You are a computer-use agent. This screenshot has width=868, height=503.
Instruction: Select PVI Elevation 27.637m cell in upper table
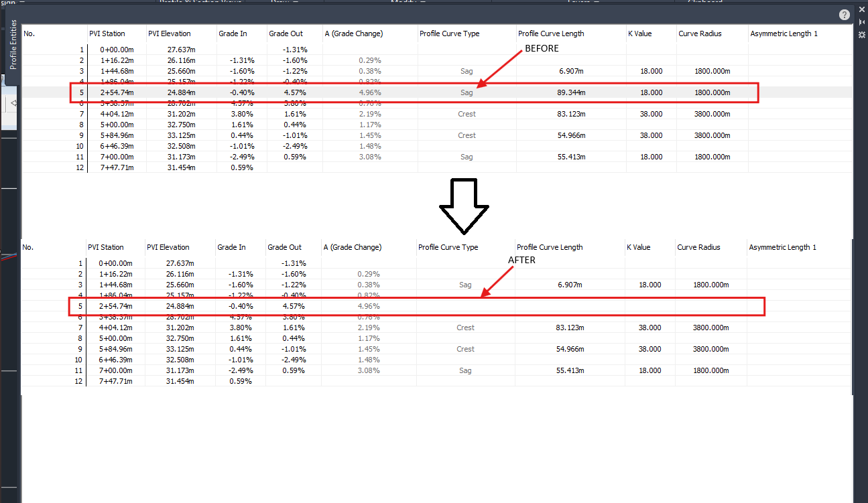click(x=180, y=50)
